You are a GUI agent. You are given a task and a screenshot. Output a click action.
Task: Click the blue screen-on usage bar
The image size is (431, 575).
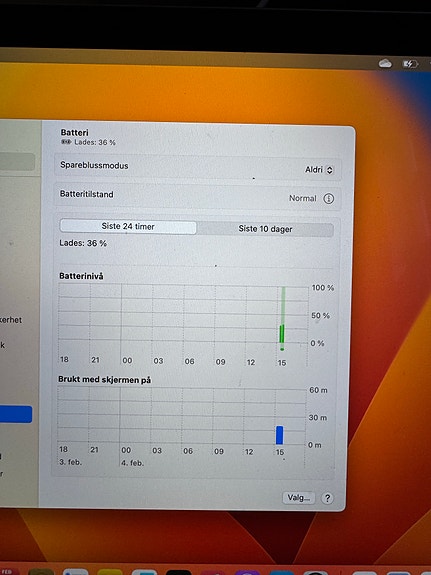280,435
